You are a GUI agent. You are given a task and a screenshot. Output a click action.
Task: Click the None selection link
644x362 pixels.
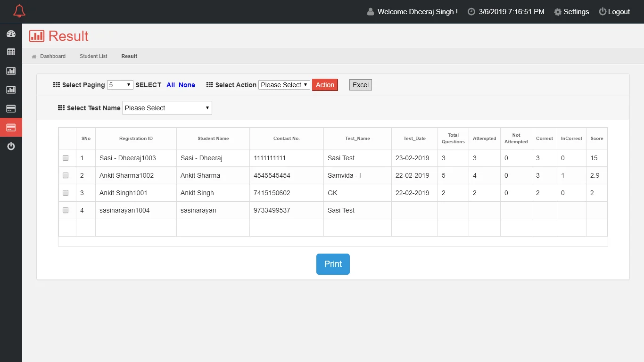(x=187, y=85)
